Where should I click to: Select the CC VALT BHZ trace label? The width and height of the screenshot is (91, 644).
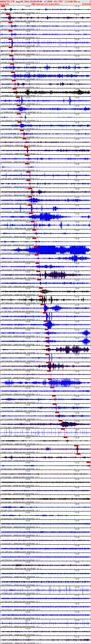(21, 195)
